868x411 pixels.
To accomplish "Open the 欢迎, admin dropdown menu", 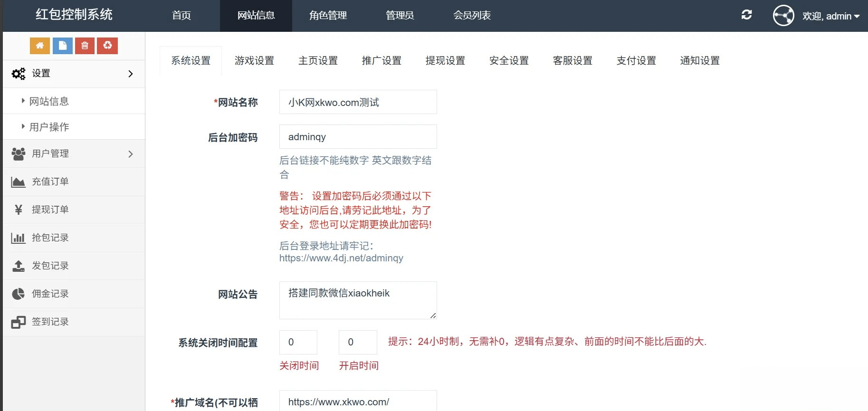I will click(831, 16).
